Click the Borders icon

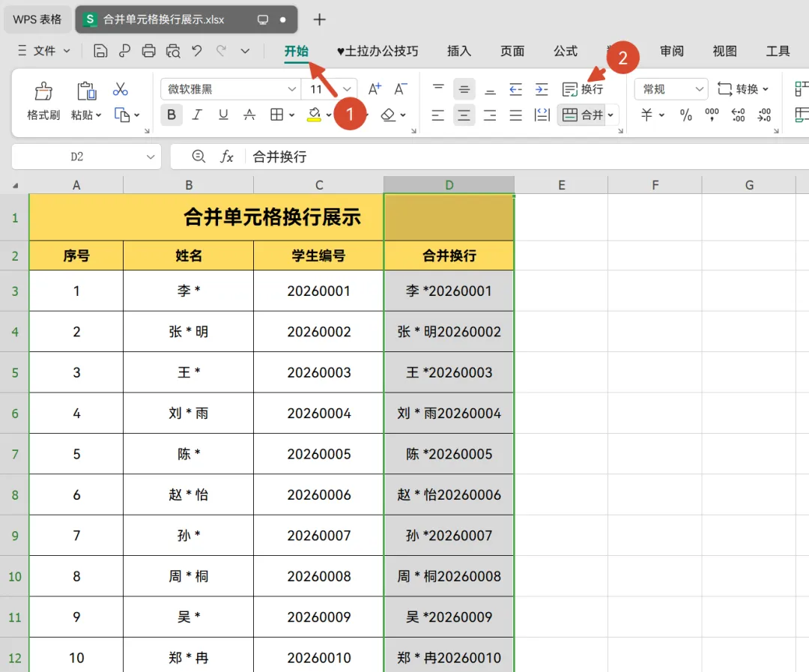(276, 115)
